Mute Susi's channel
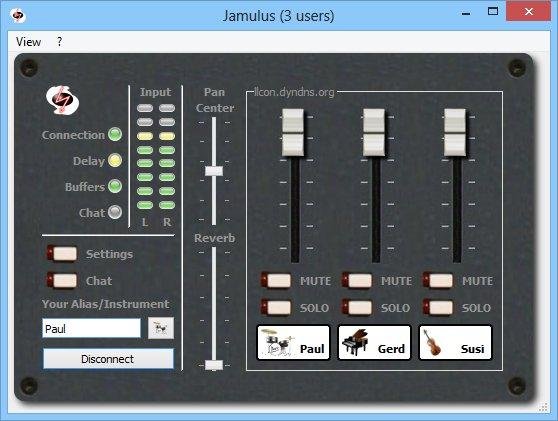Image resolution: width=558 pixels, height=421 pixels. pos(438,280)
